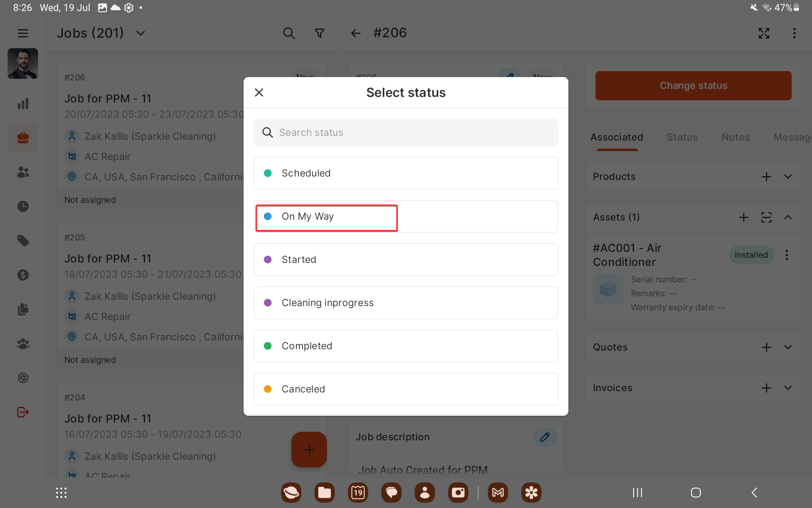Switch to the Notes tab
The width and height of the screenshot is (812, 508).
click(735, 137)
